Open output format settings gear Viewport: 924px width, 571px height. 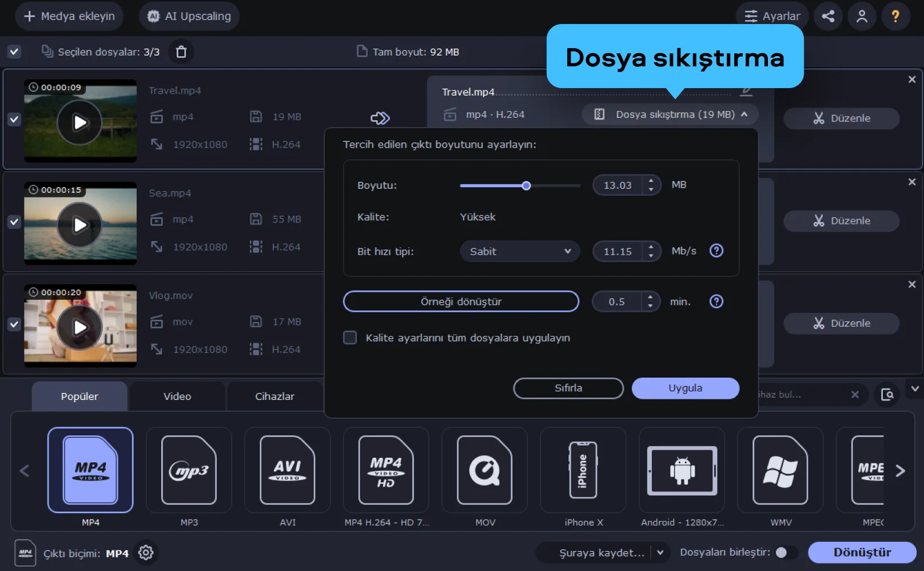click(146, 553)
